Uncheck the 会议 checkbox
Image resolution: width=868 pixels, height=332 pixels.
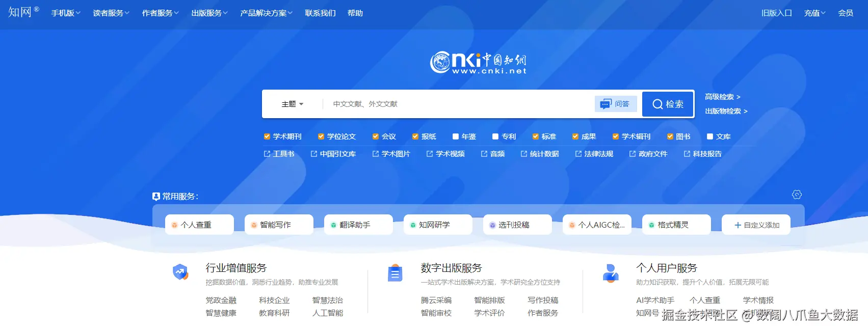click(376, 136)
